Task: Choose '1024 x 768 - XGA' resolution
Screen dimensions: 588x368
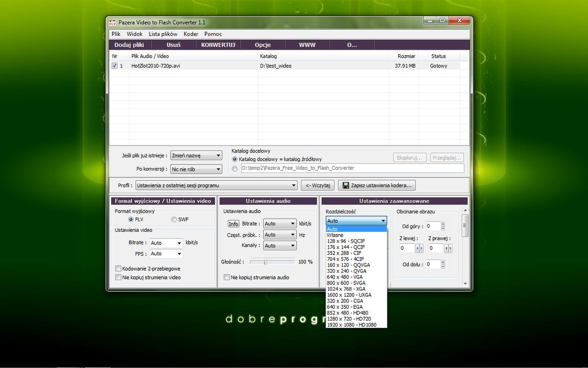Action: coord(356,289)
